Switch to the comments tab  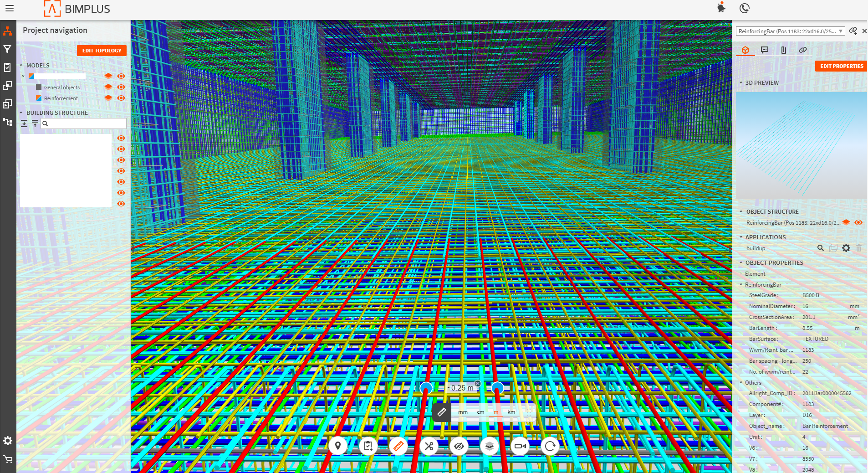pyautogui.click(x=765, y=50)
